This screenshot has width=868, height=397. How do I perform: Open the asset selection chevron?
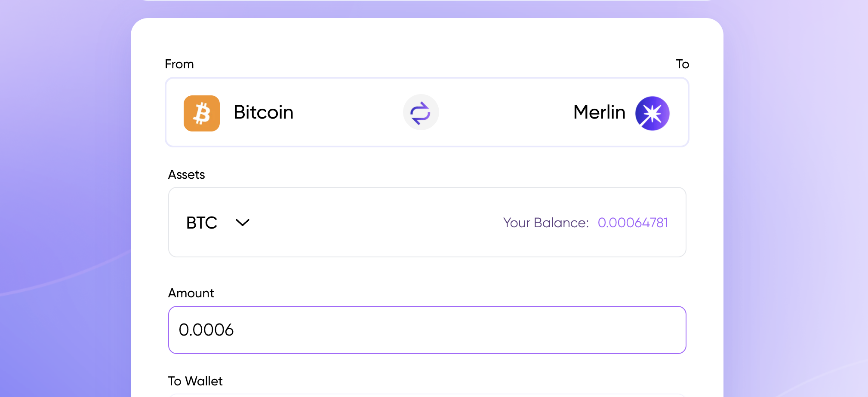(242, 223)
